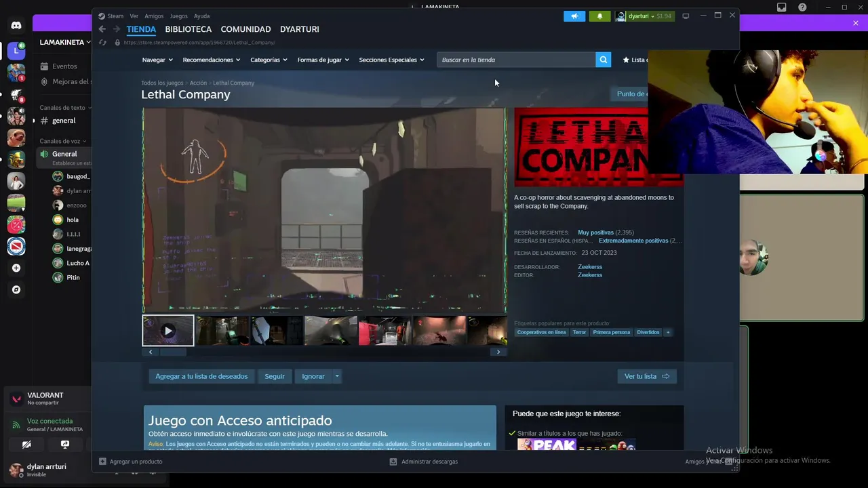Click Agregar a tu lista de deseados
The width and height of the screenshot is (868, 488).
[x=201, y=376]
